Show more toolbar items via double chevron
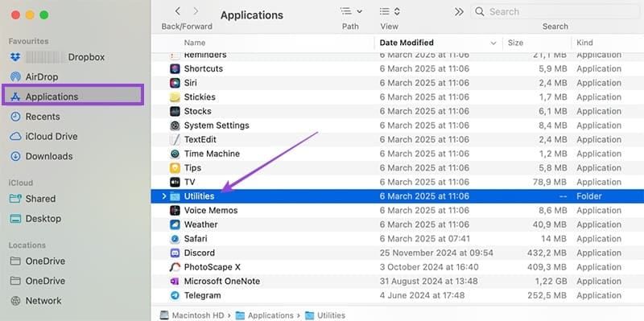The height and width of the screenshot is (321, 644). (x=459, y=12)
